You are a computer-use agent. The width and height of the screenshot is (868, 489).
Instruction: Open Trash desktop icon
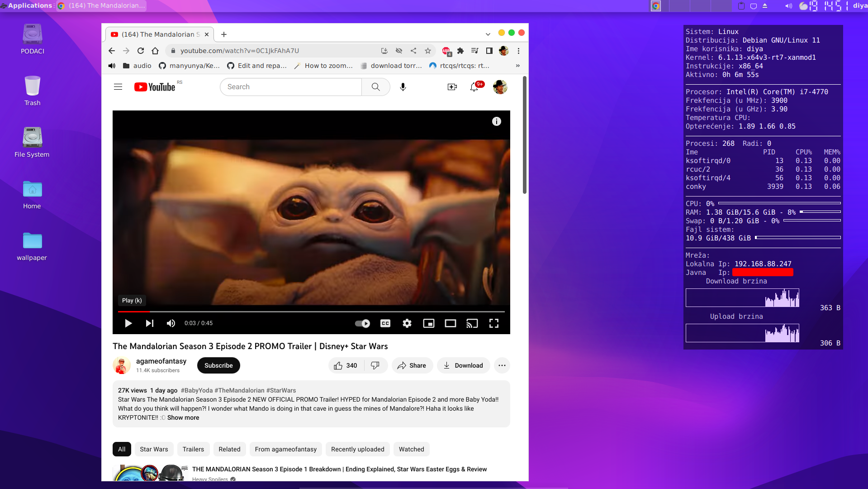coord(32,91)
